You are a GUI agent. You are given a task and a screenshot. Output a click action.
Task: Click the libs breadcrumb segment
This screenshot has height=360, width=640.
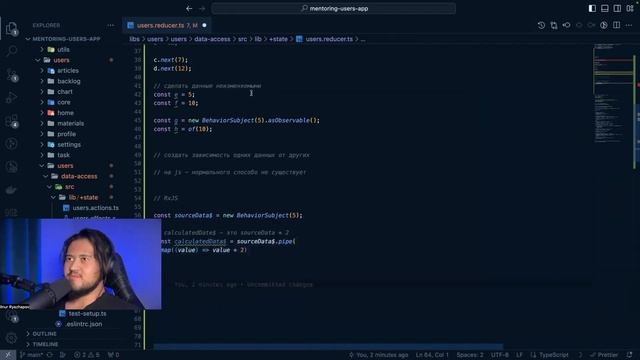[134, 39]
